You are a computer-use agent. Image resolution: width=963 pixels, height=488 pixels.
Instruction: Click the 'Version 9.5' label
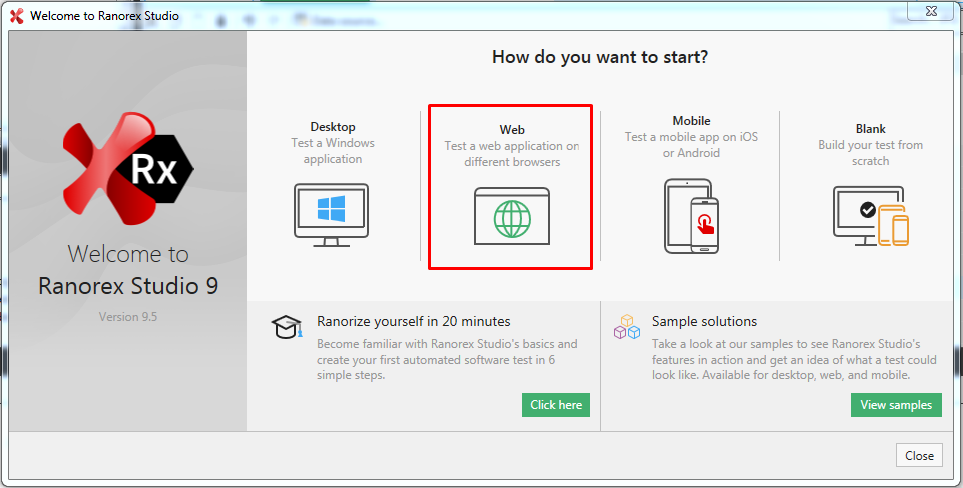tap(128, 317)
